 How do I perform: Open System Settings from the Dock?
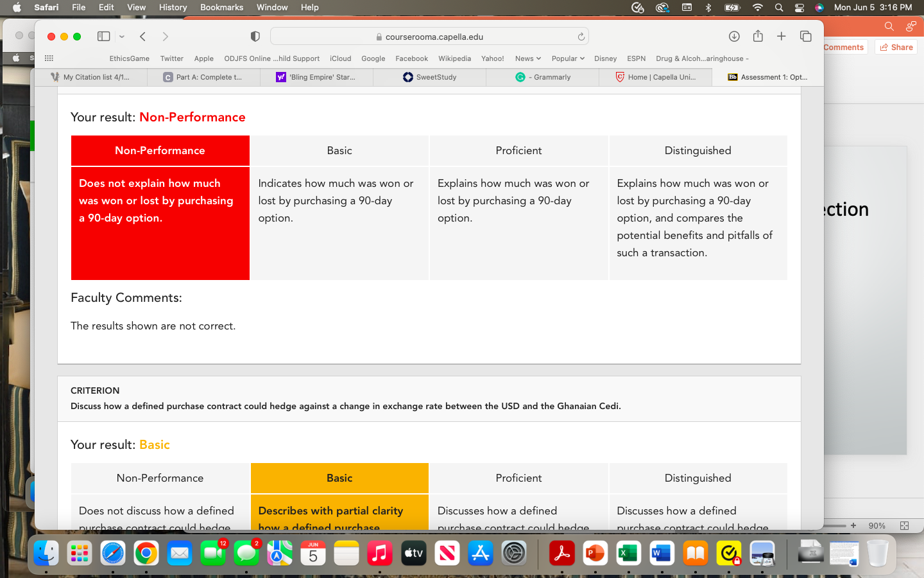pos(513,553)
